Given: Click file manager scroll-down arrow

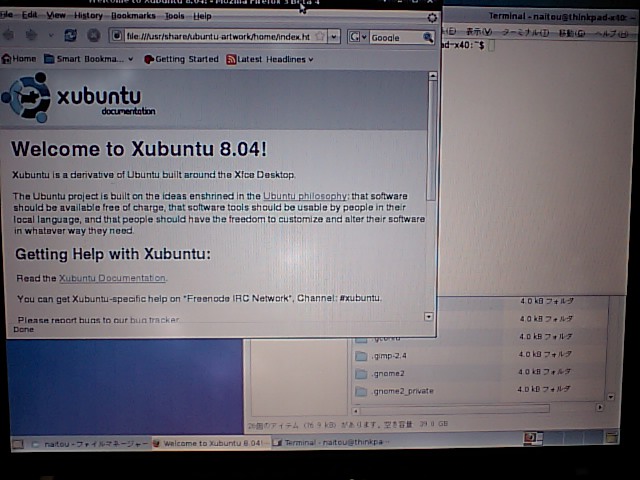Looking at the screenshot, I should click(610, 397).
